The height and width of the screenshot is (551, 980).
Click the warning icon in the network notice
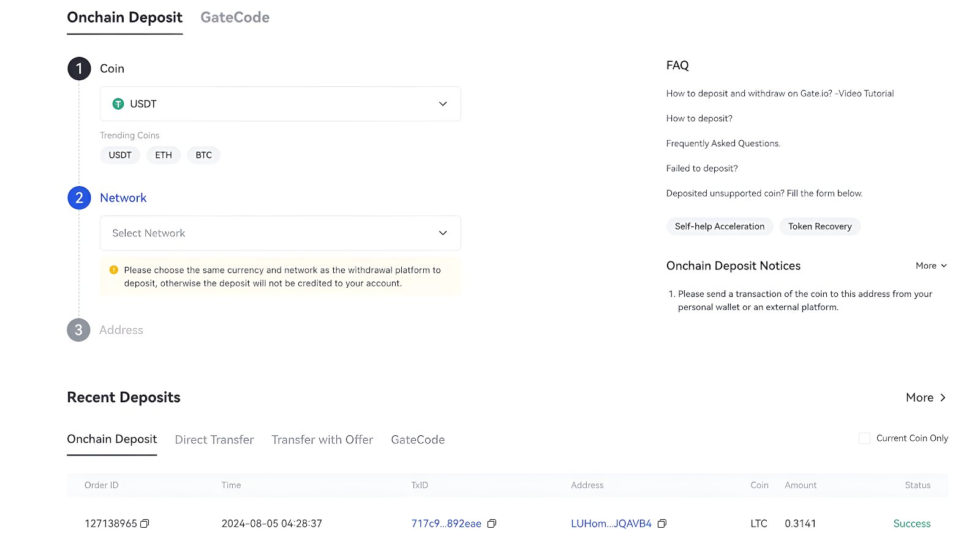pyautogui.click(x=114, y=269)
